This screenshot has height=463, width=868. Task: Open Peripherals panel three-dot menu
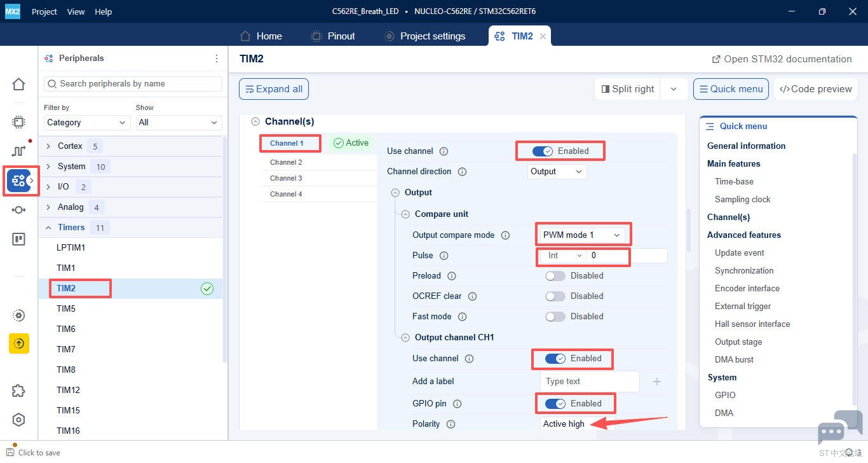pyautogui.click(x=217, y=59)
